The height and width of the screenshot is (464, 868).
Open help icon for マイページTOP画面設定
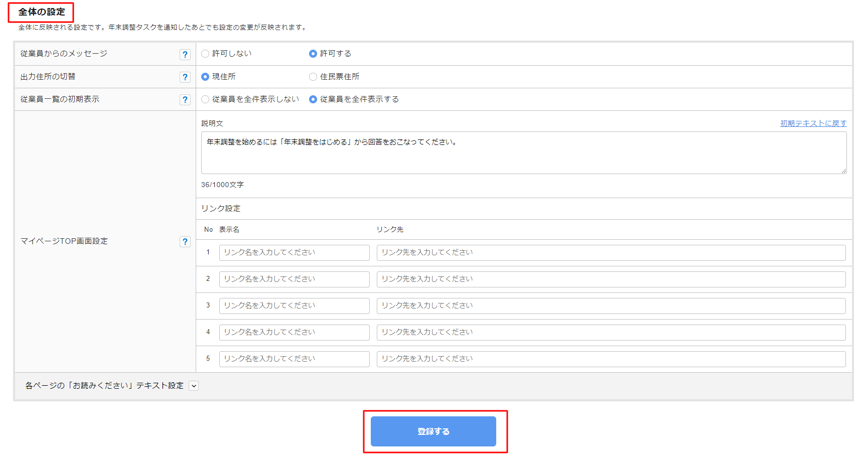coord(185,242)
